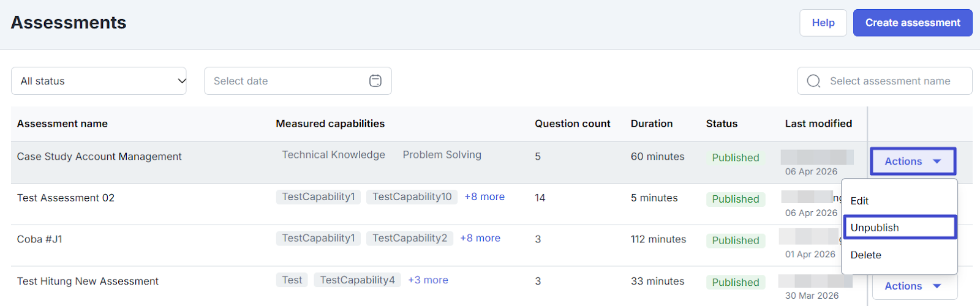The height and width of the screenshot is (306, 980).
Task: Open the All status dropdown
Action: (99, 81)
